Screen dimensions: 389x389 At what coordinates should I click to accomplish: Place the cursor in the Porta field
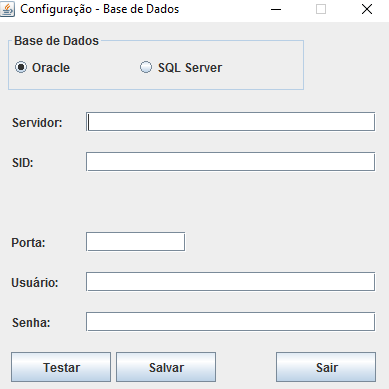click(135, 242)
